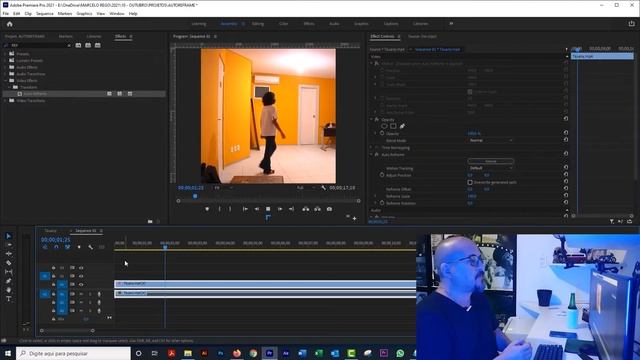Open WhatsApp from the taskbar
This screenshot has height=360, width=640.
[x=400, y=353]
